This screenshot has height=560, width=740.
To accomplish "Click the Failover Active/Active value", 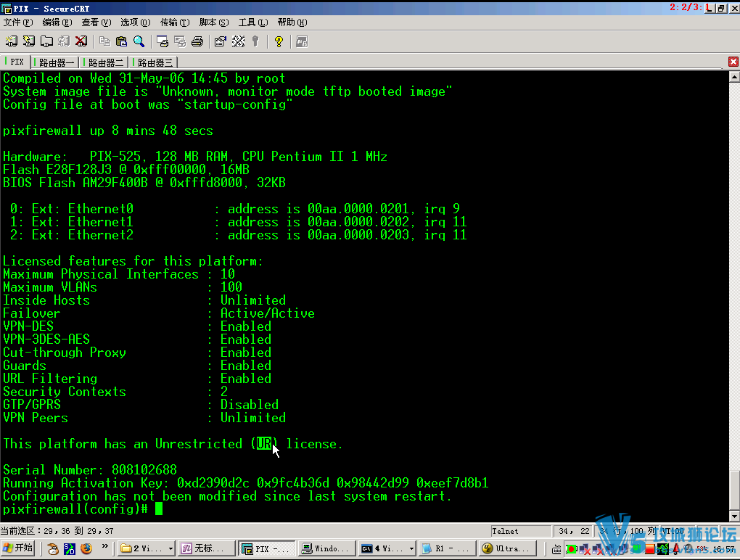I will 267,313.
